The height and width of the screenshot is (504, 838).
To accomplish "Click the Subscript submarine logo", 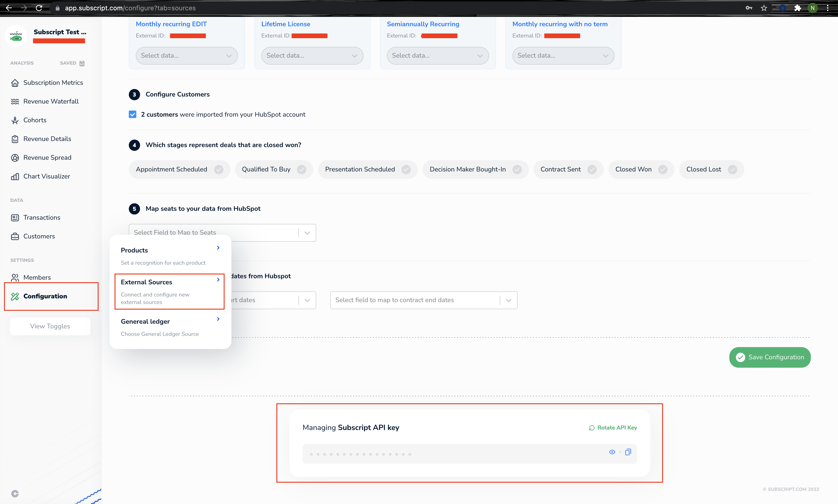I will (16, 36).
